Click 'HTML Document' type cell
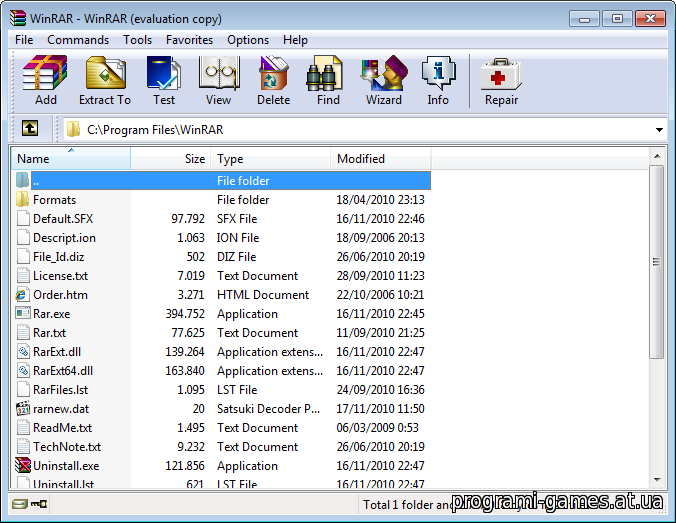 point(263,294)
